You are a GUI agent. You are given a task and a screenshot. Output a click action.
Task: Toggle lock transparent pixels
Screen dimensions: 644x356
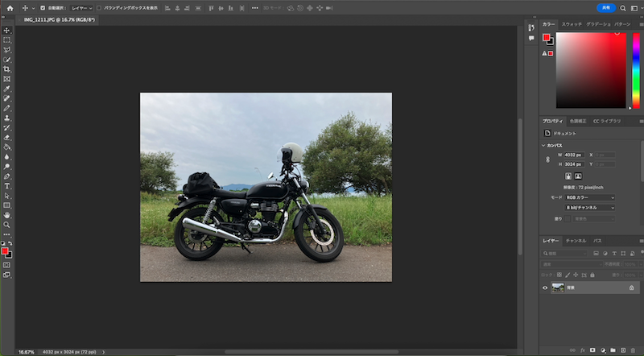tap(559, 275)
